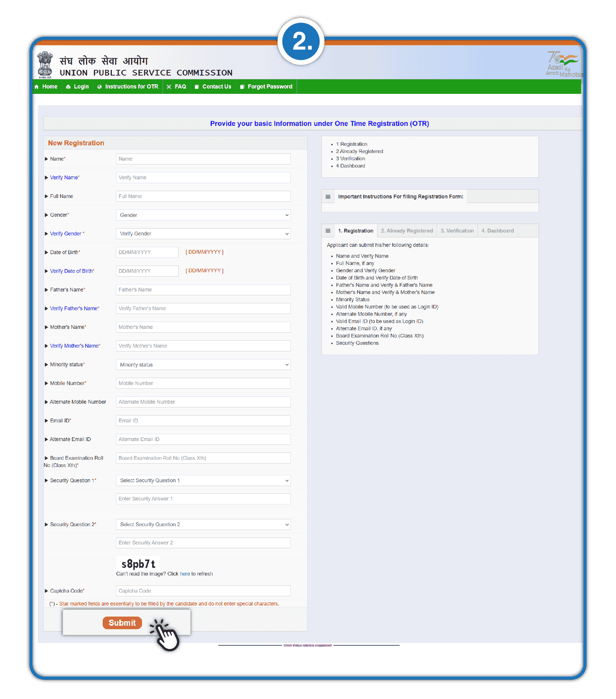This screenshot has height=699, width=616.
Task: Click into the Name input field
Action: 203,159
